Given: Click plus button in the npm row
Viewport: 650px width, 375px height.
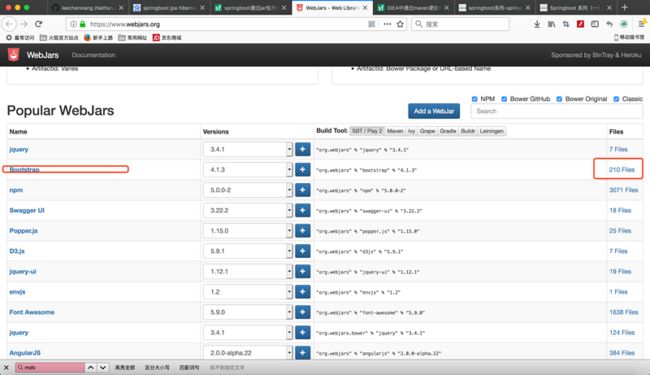Looking at the screenshot, I should 303,190.
